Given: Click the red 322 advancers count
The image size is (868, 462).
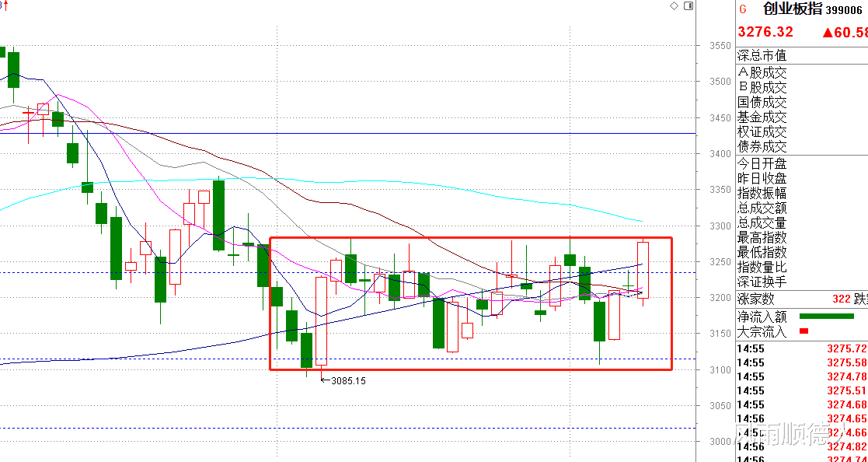Looking at the screenshot, I should tap(841, 299).
